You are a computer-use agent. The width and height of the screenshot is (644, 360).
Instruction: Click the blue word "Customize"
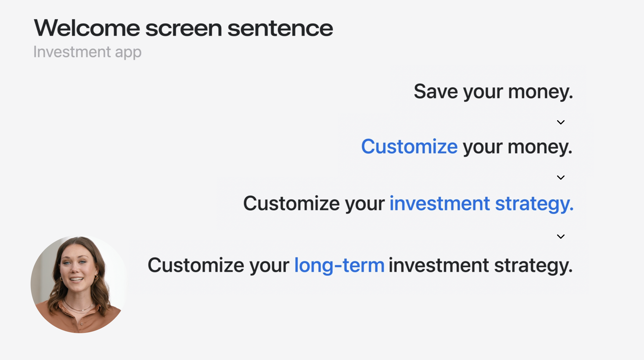[x=409, y=147]
